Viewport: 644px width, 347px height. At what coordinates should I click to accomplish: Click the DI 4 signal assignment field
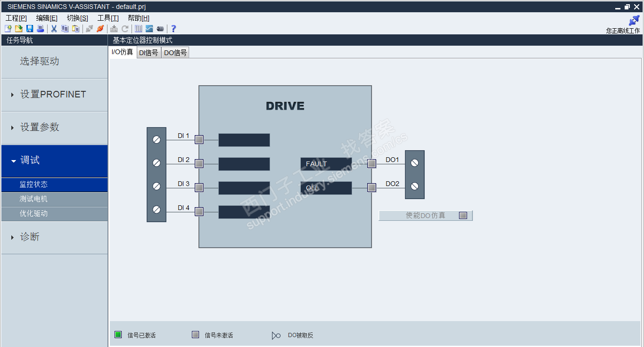click(244, 212)
